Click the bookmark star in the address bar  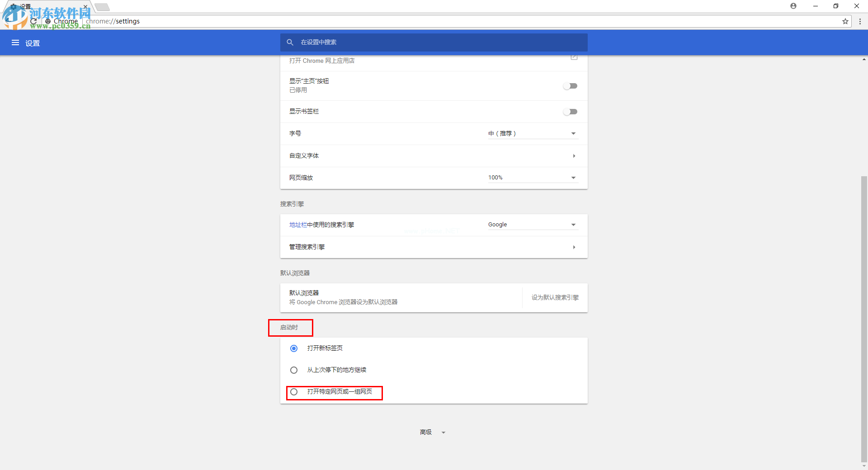[x=845, y=21]
